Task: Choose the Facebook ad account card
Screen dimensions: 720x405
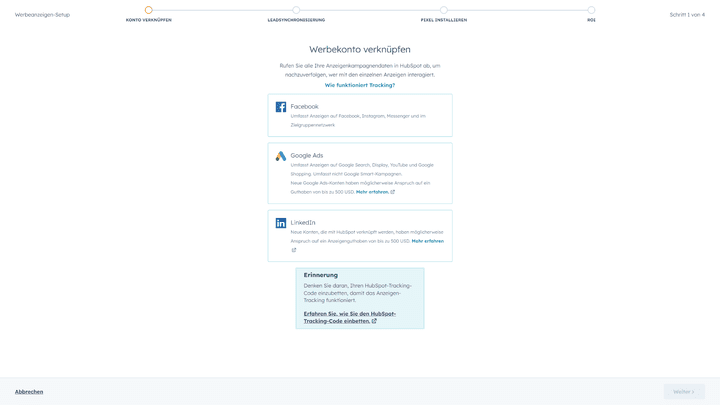Action: point(360,115)
